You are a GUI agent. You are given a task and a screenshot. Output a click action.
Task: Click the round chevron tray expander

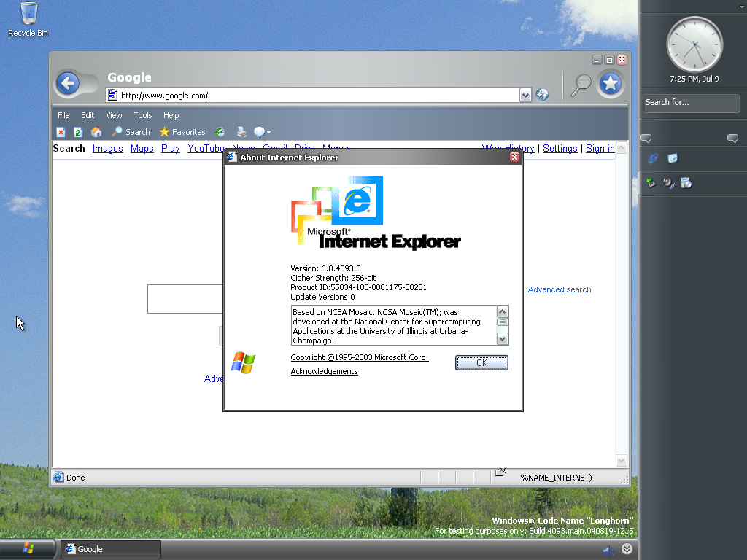[x=627, y=549]
